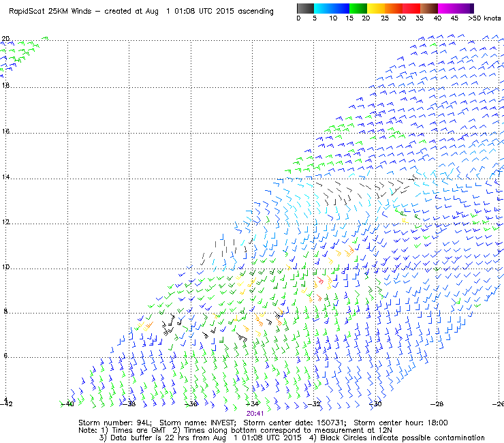This screenshot has width=504, height=443.
Task: Click the longitude label '-42'
Action: tap(6, 403)
